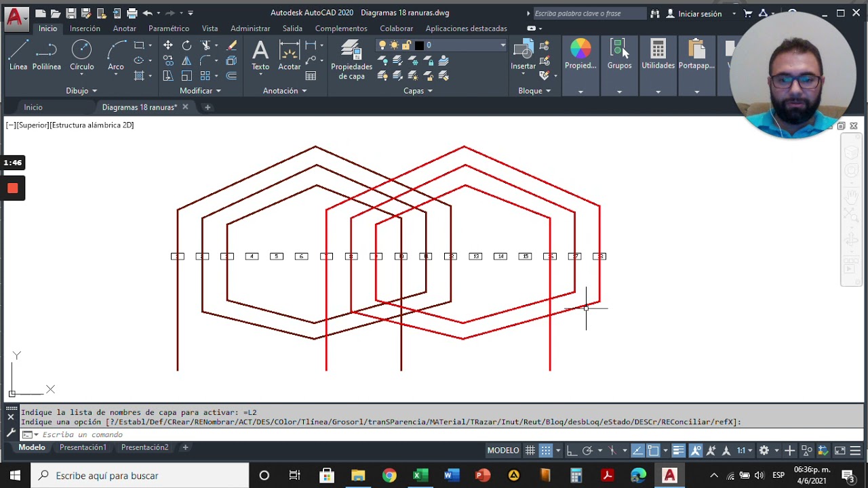The width and height of the screenshot is (868, 488).
Task: Select the Círculo tool
Action: 81,55
